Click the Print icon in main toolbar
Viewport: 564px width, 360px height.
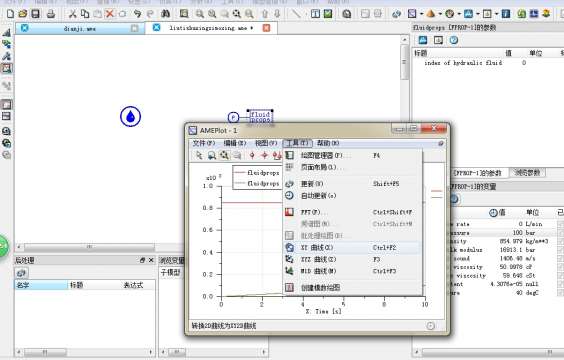point(51,14)
